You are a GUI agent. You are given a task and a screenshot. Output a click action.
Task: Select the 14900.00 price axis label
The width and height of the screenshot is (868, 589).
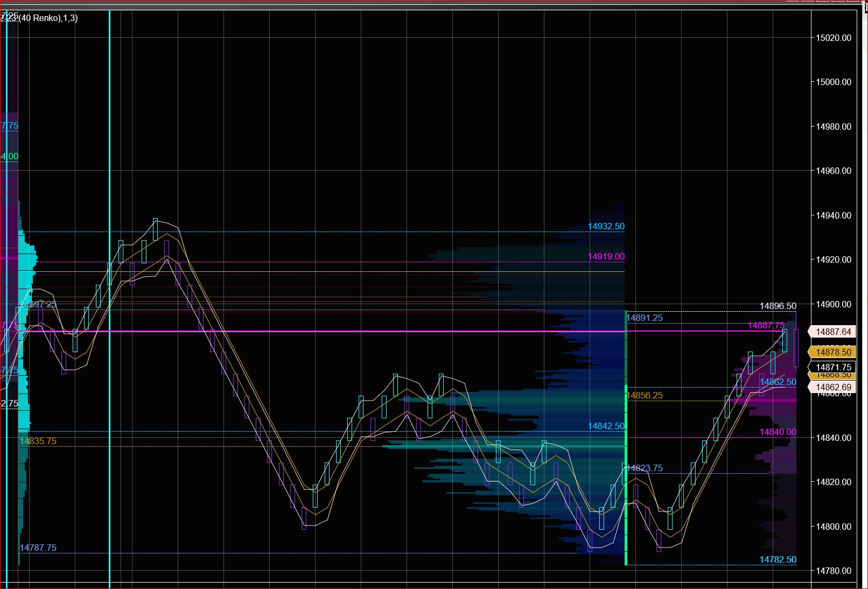[834, 304]
